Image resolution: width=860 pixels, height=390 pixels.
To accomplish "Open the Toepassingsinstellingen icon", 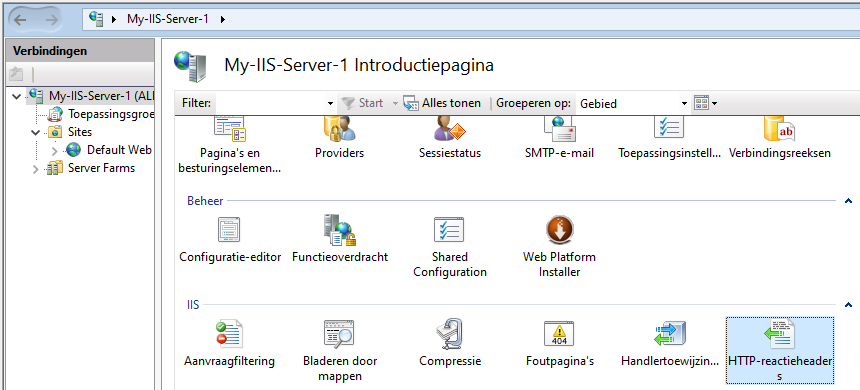I will (x=669, y=127).
